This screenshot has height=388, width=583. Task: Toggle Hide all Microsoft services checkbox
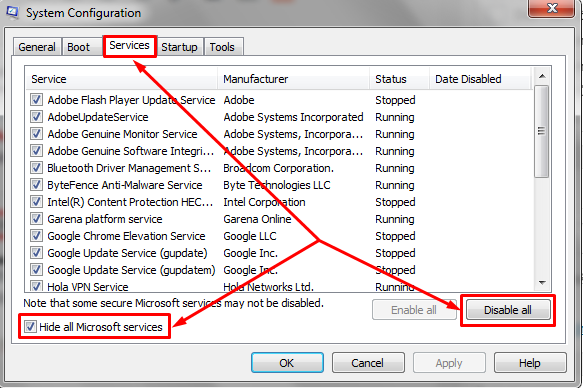[30, 327]
